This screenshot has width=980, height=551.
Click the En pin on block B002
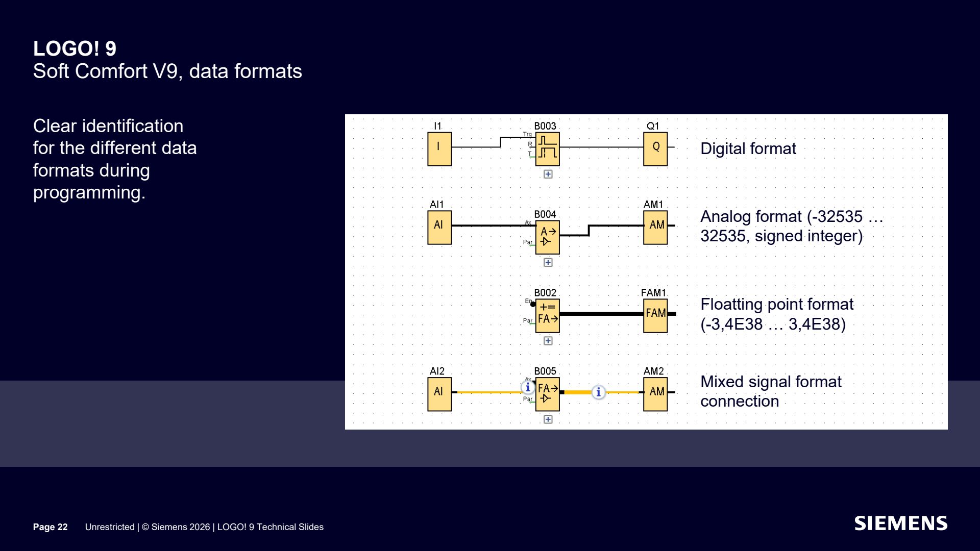530,303
